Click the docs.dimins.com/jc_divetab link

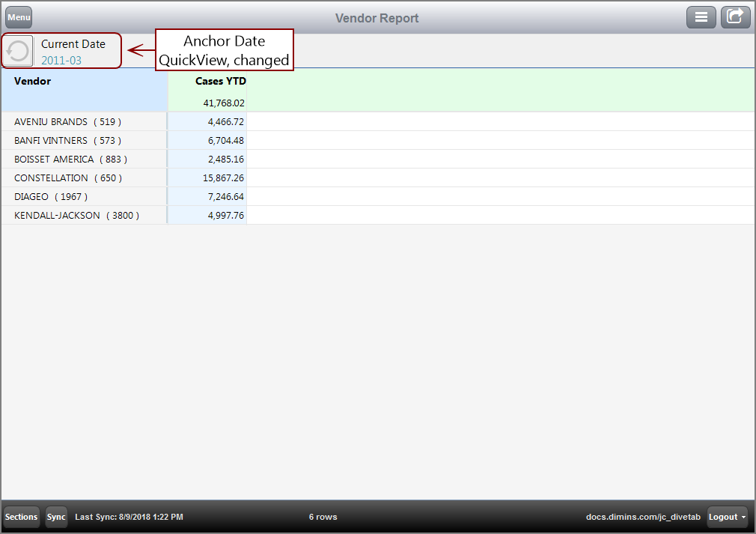643,517
